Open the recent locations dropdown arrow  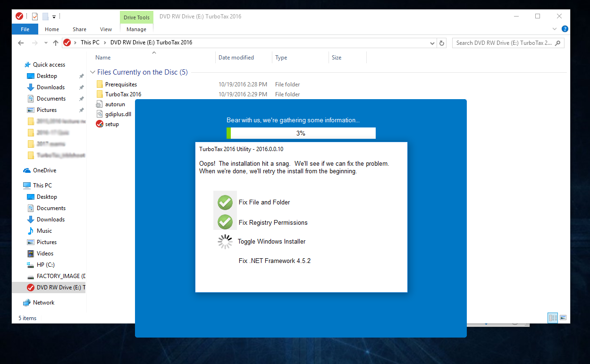(x=46, y=43)
